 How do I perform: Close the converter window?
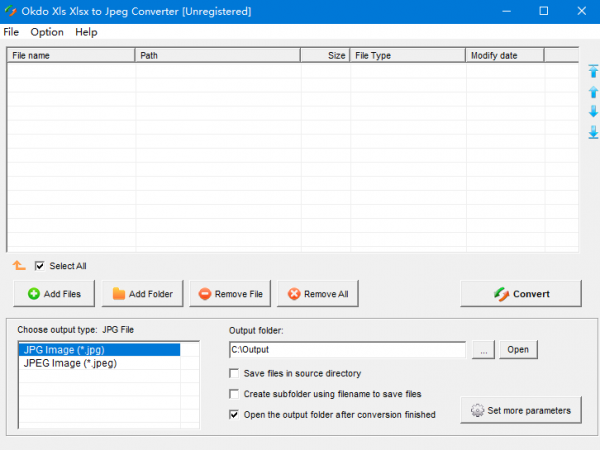pyautogui.click(x=581, y=11)
